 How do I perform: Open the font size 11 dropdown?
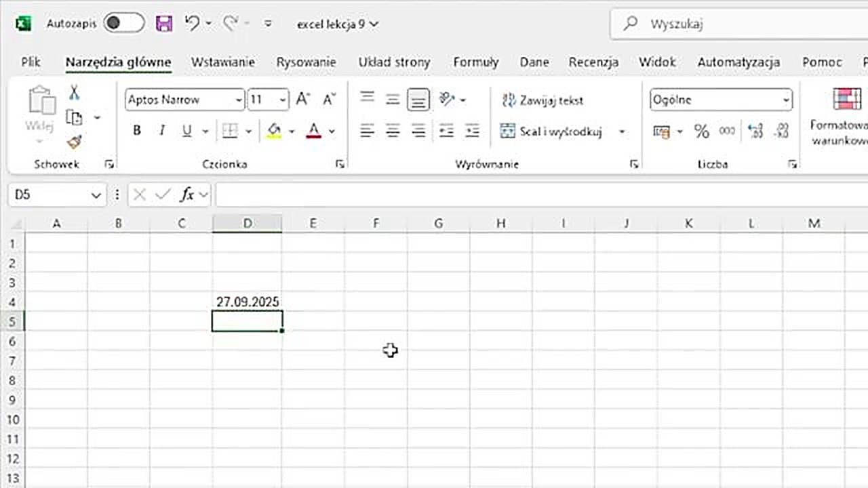point(283,100)
